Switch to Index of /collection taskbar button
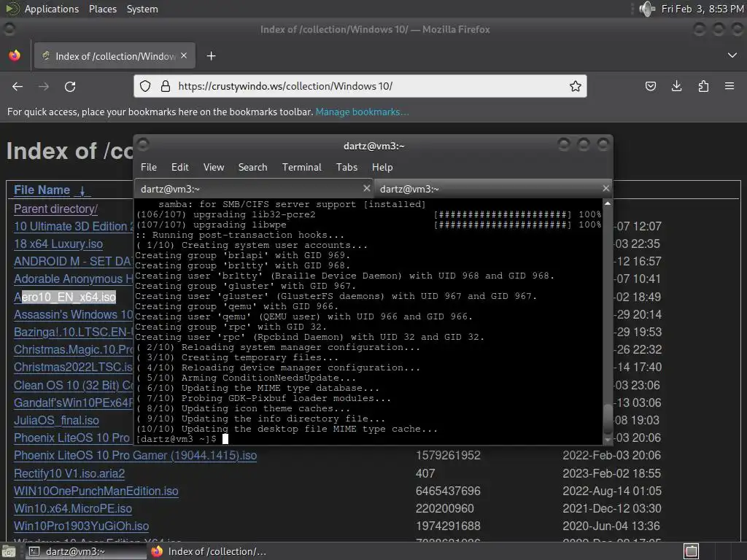The image size is (747, 560). coord(209,551)
